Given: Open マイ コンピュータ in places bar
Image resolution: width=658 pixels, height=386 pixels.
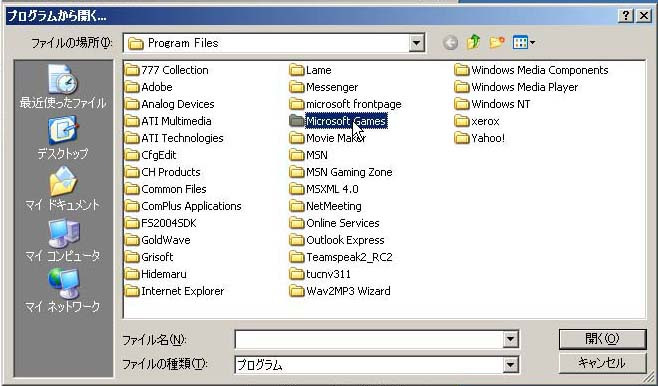Looking at the screenshot, I should coord(63,240).
